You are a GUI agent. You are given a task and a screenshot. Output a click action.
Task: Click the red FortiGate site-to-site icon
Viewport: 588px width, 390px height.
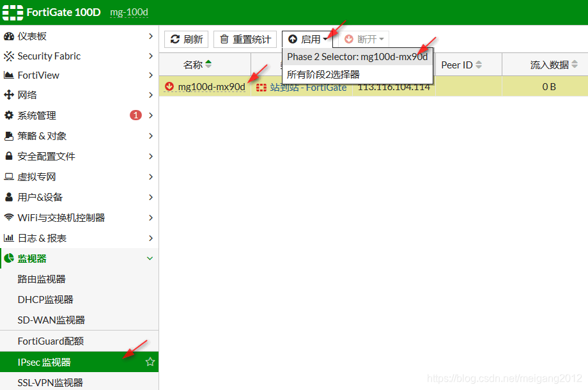point(261,88)
